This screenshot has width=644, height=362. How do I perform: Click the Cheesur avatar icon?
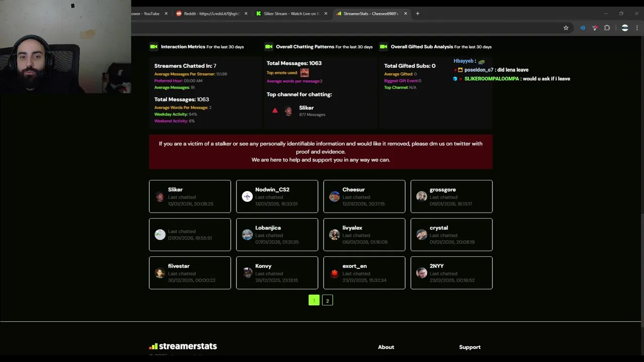pos(335,197)
